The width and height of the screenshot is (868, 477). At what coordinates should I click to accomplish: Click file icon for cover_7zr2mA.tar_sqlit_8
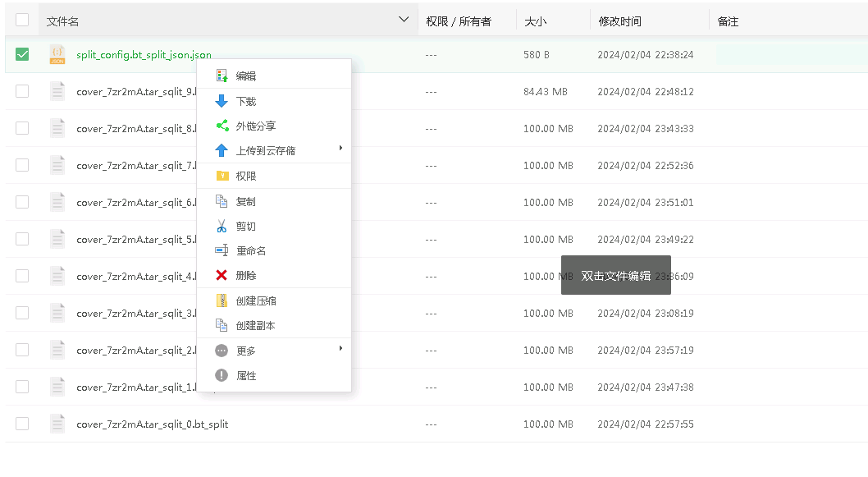57,128
